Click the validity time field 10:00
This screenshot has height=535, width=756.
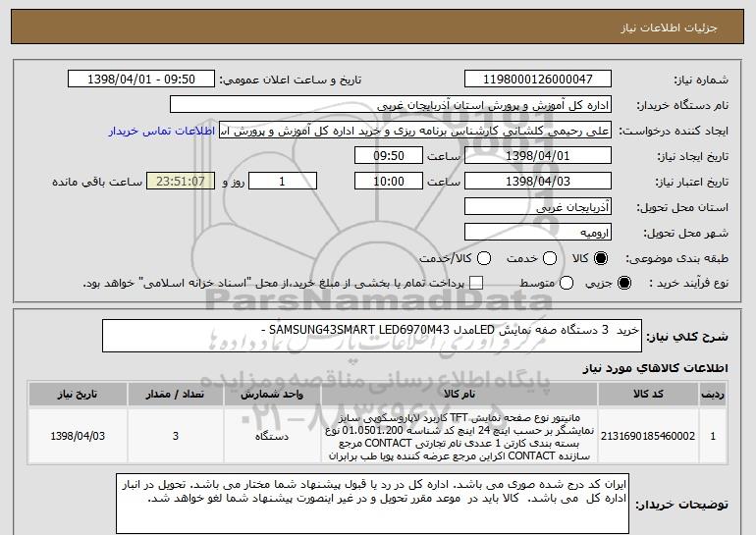click(x=389, y=182)
